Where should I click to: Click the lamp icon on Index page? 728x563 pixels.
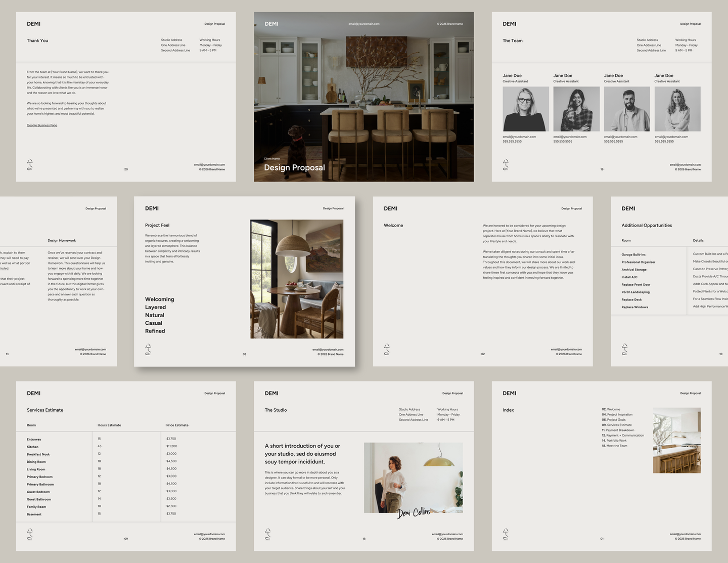(x=506, y=534)
